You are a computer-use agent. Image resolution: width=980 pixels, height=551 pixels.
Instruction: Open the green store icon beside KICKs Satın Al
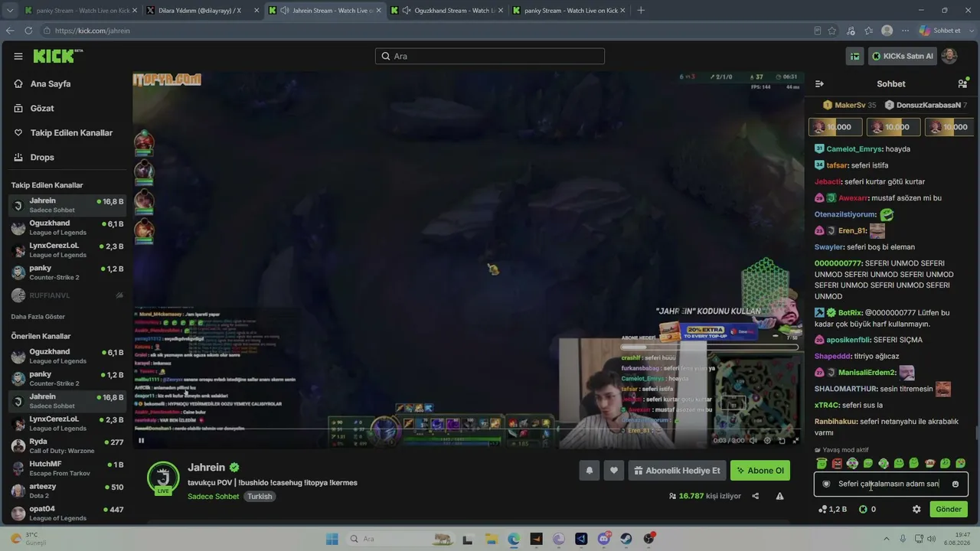click(x=855, y=56)
